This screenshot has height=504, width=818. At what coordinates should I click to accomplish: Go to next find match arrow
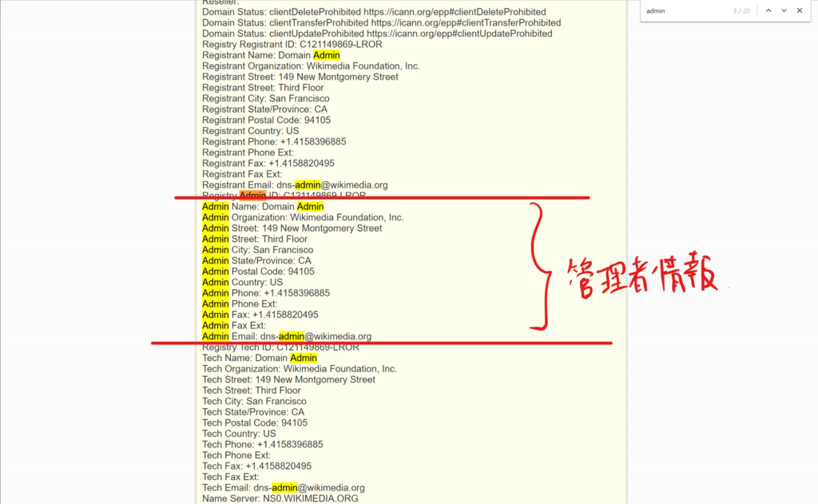click(x=784, y=10)
